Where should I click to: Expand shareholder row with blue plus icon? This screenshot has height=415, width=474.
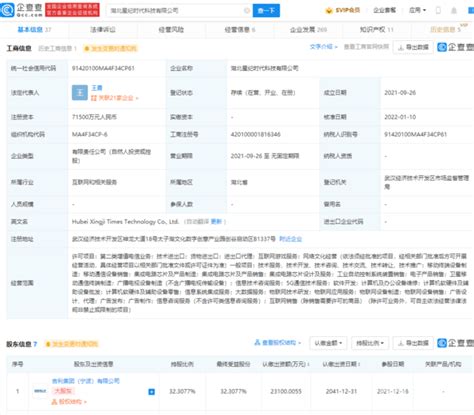coord(151,392)
